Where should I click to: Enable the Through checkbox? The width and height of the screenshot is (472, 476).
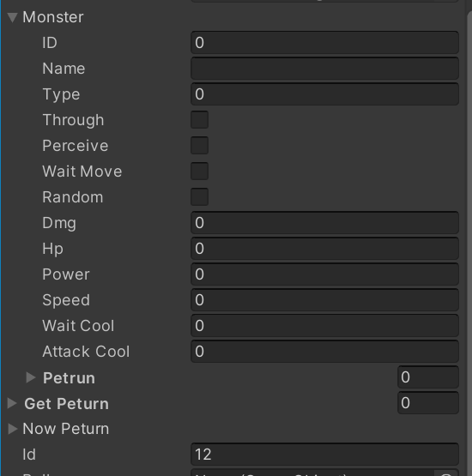200,119
